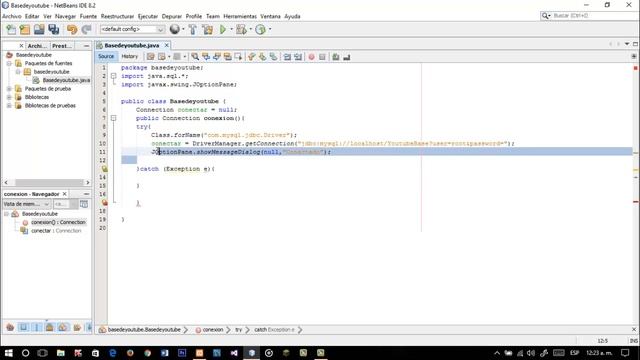Collapse import fold at line 2
The width and height of the screenshot is (640, 360).
coord(114,76)
